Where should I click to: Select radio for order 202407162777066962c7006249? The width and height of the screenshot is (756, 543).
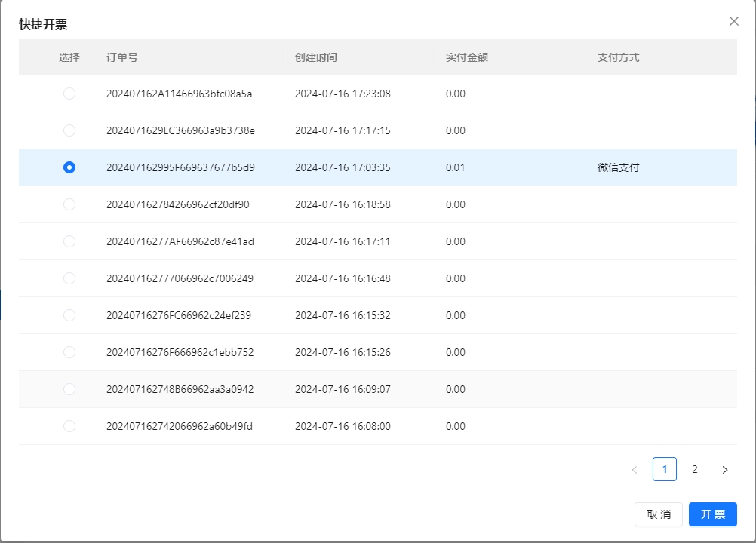tap(69, 278)
